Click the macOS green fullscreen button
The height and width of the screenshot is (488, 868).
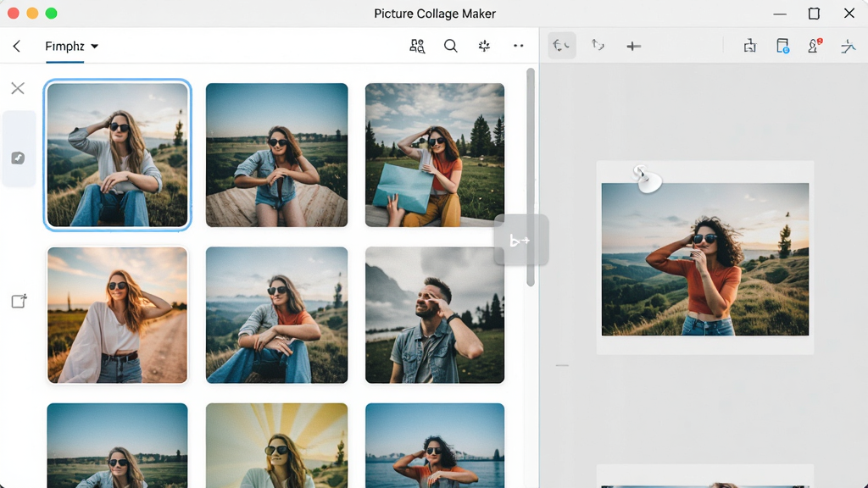point(51,14)
